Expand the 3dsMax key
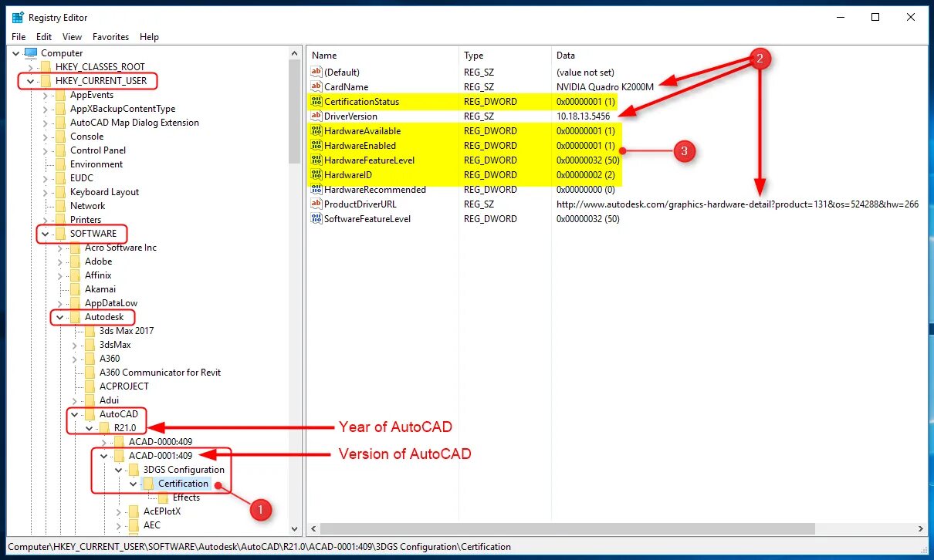This screenshot has height=560, width=934. [x=74, y=345]
